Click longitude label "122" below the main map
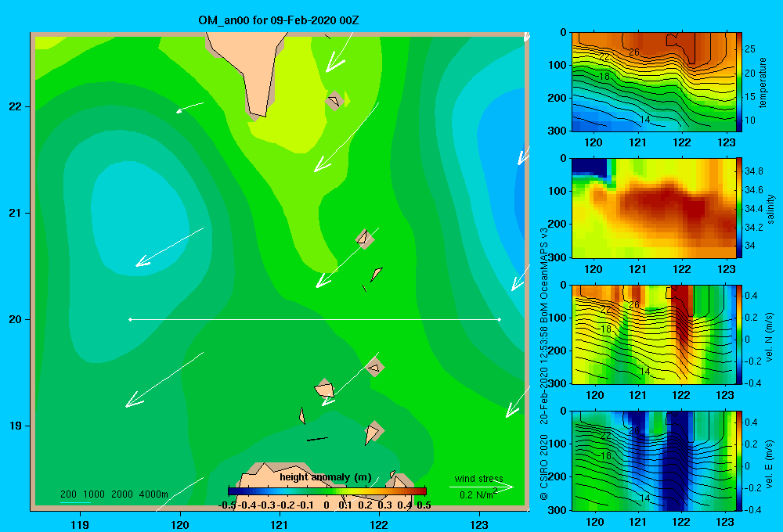783x532 pixels. [379, 524]
